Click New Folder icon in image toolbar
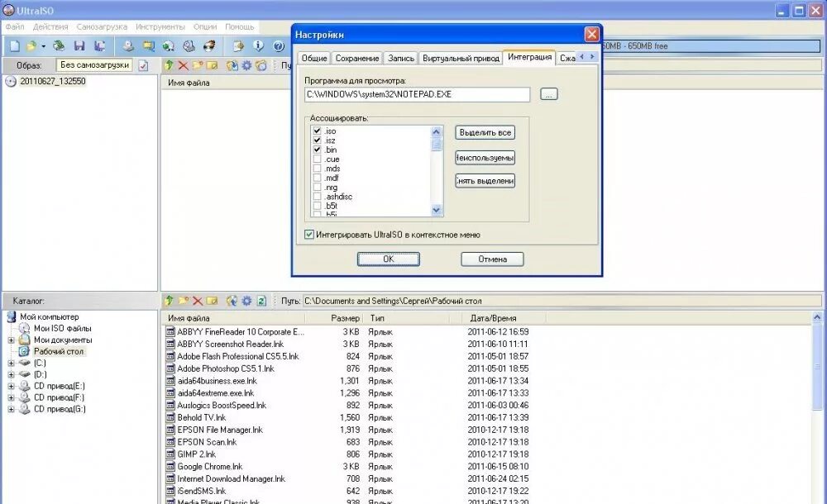 click(x=198, y=65)
